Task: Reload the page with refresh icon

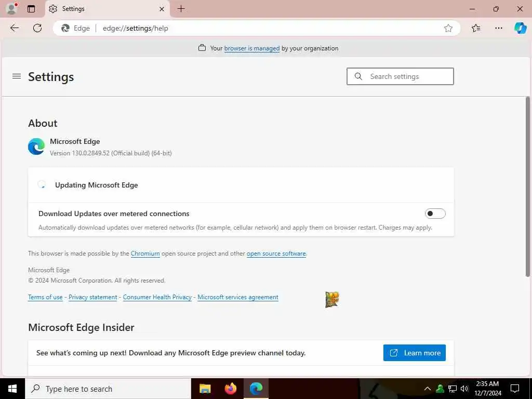Action: (37, 28)
